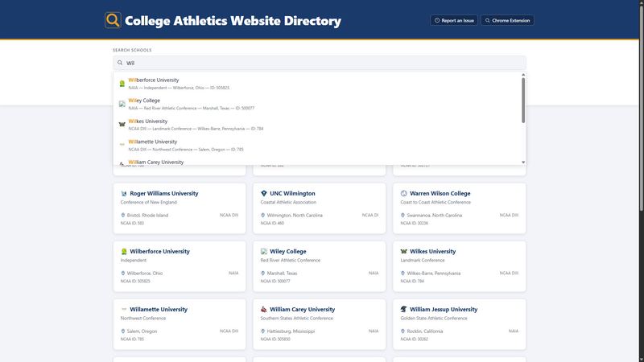
Task: Choose Wilkes University in the dropdown list
Action: [x=317, y=125]
